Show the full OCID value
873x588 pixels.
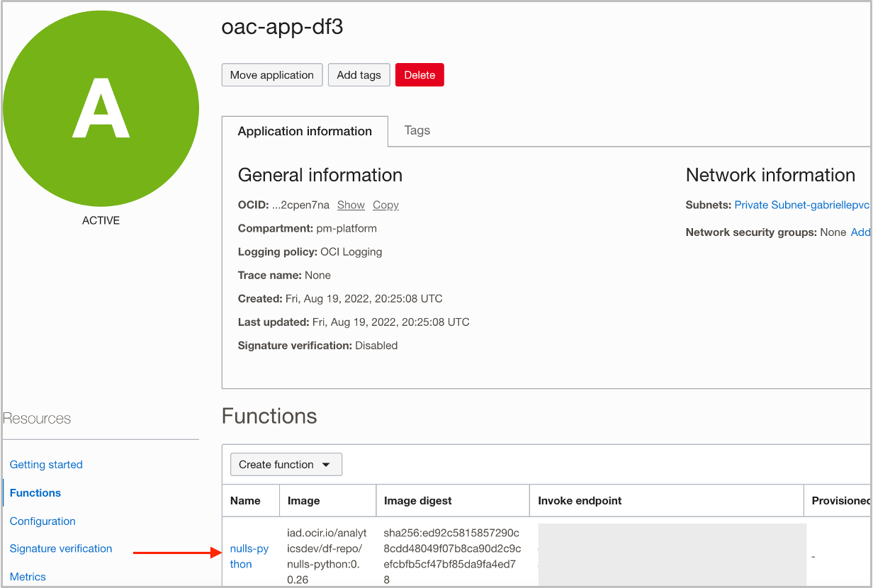[x=351, y=205]
